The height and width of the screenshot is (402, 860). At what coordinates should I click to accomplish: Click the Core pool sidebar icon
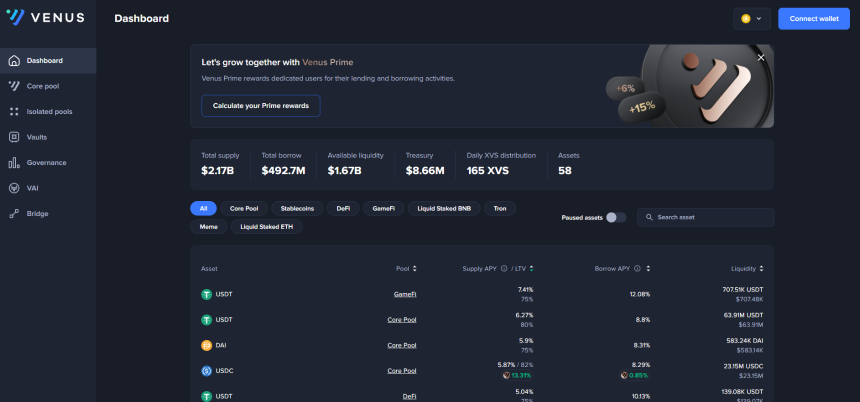coord(14,86)
